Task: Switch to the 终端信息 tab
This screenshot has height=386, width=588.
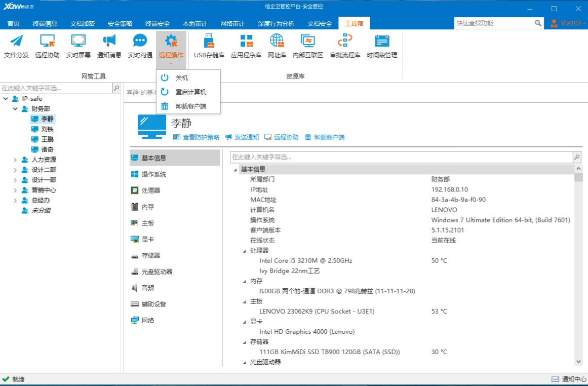Action: click(45, 23)
